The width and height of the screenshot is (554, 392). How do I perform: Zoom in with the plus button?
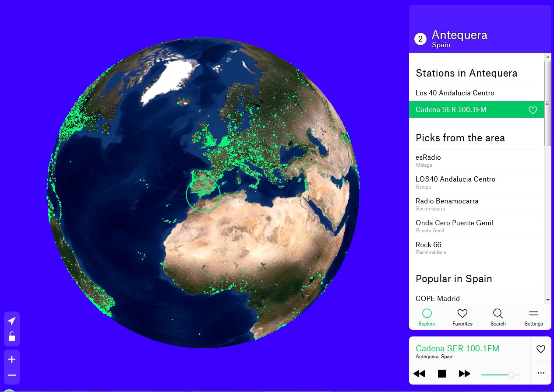(12, 359)
